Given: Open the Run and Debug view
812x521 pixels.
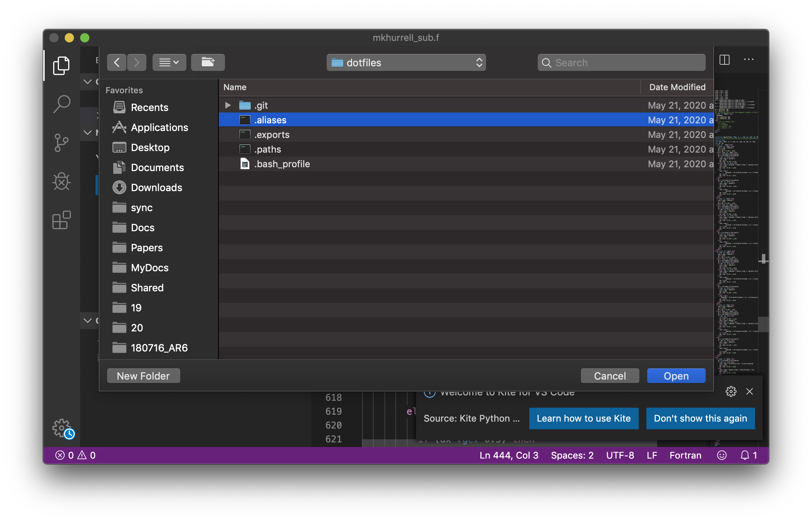Looking at the screenshot, I should click(x=61, y=181).
